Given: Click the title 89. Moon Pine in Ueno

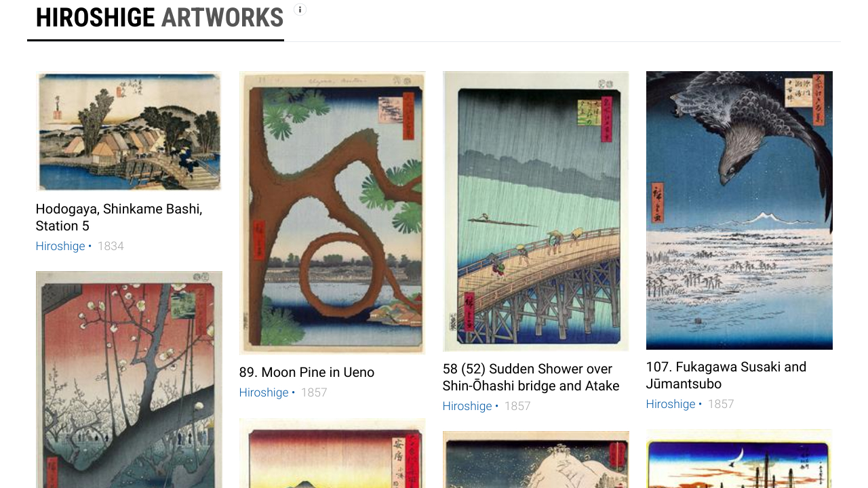Looking at the screenshot, I should point(307,372).
